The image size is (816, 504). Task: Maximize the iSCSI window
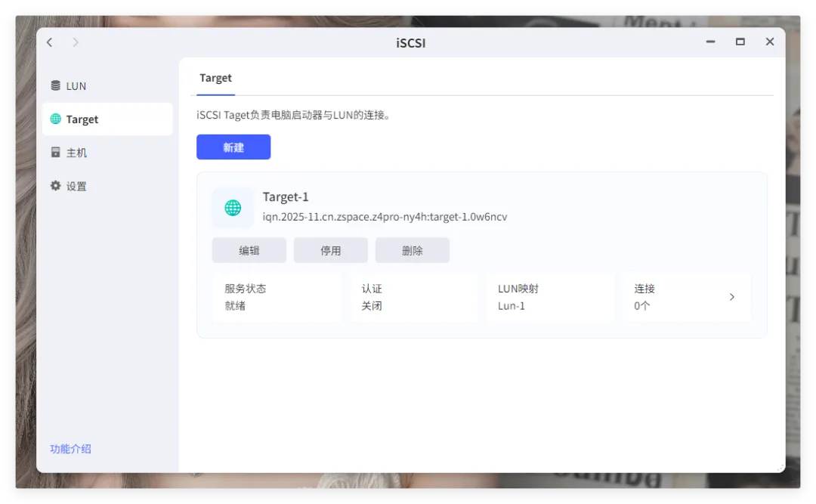tap(740, 42)
